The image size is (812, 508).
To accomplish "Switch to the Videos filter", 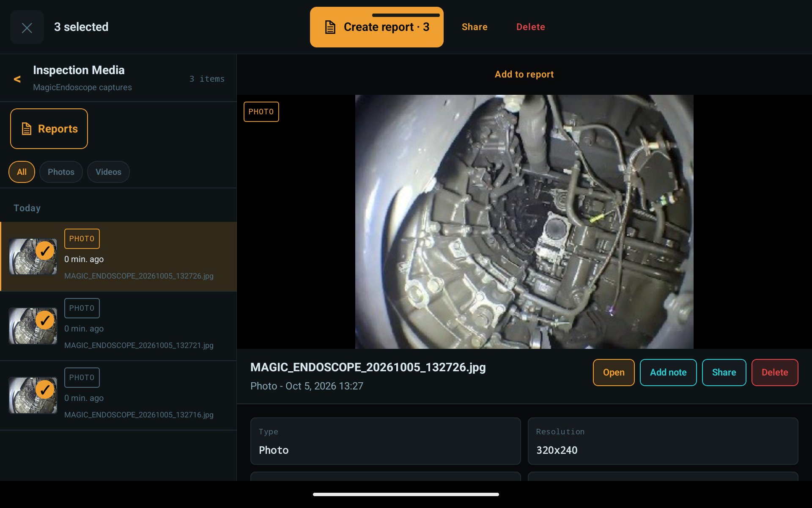I will (x=108, y=172).
